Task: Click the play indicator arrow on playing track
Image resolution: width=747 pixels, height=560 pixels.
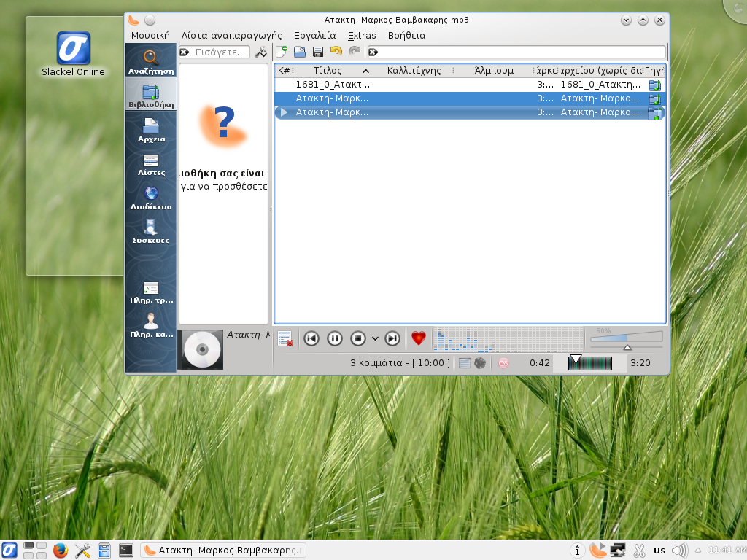Action: [284, 112]
